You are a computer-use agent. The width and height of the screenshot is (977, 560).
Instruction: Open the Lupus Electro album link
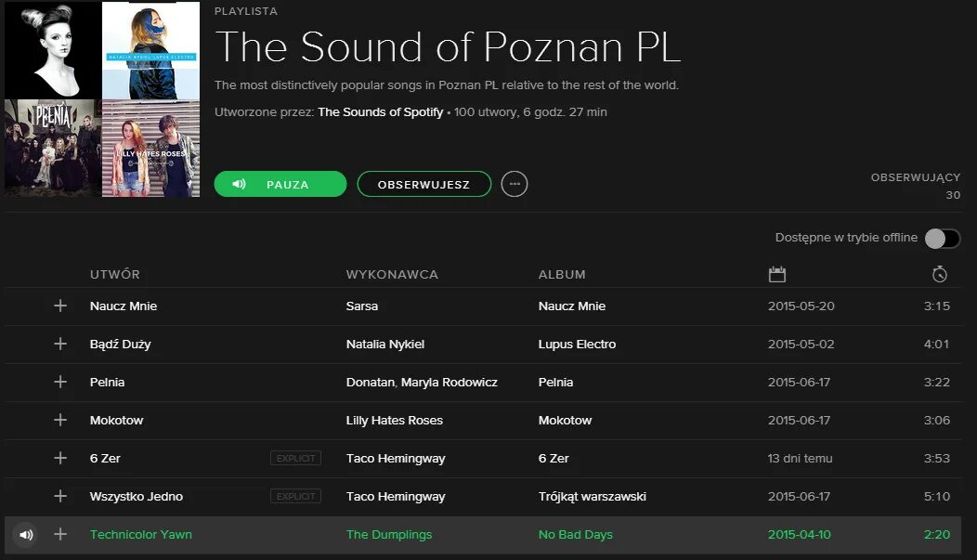(x=577, y=344)
